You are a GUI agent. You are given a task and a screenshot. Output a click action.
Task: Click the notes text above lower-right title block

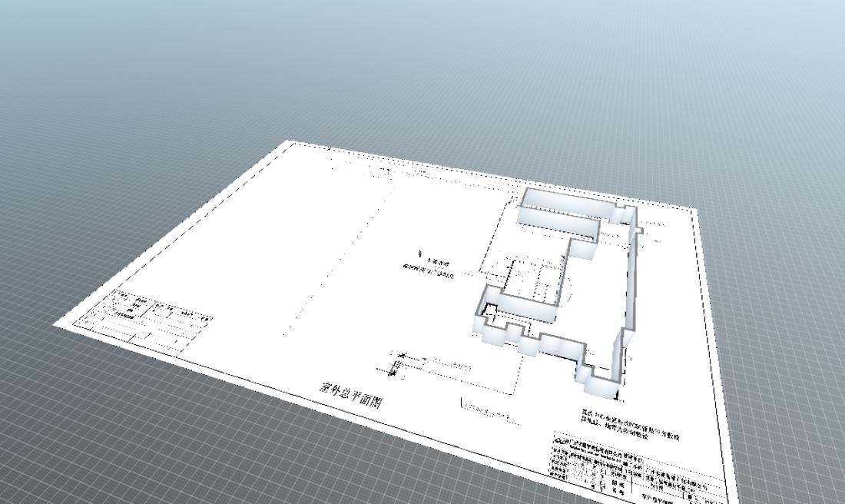click(x=630, y=425)
